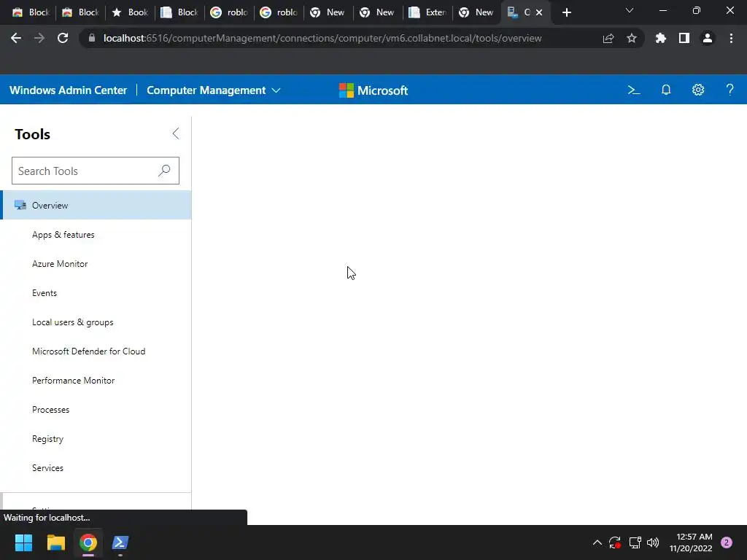Close the active tab with the X
Image resolution: width=747 pixels, height=560 pixels.
tap(539, 12)
